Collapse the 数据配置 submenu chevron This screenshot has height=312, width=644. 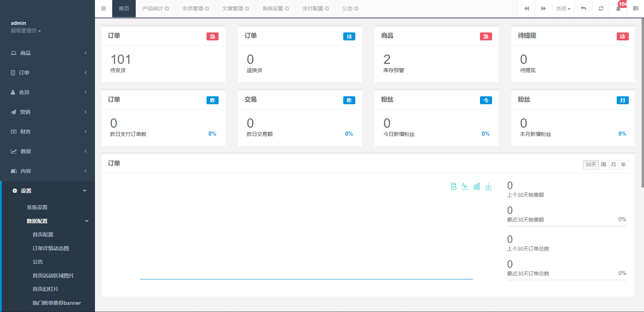point(87,221)
